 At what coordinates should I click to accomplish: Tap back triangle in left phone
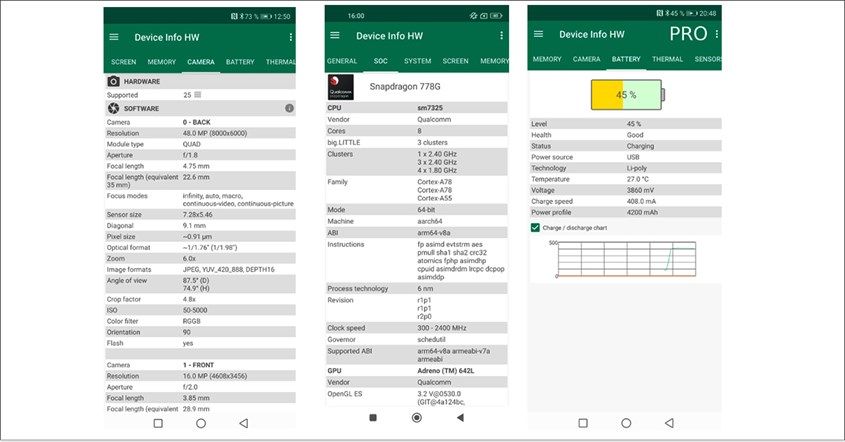click(244, 424)
